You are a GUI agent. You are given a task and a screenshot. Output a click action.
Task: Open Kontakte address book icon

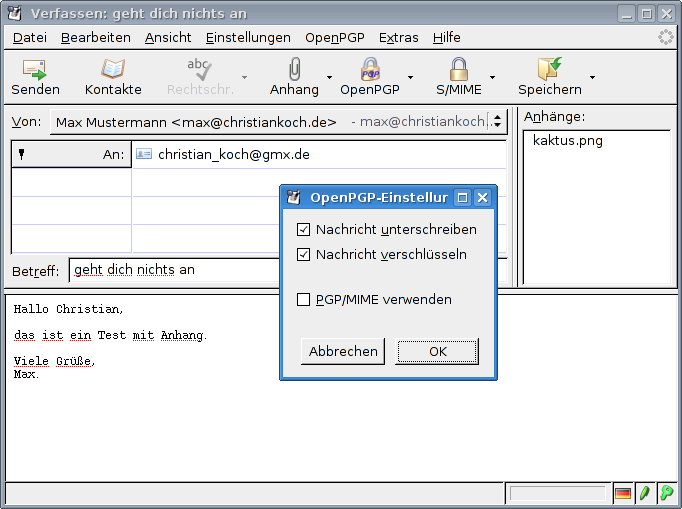coord(113,69)
